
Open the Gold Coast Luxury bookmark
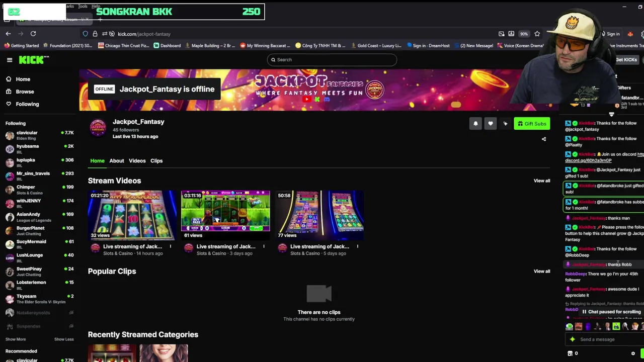[375, 46]
